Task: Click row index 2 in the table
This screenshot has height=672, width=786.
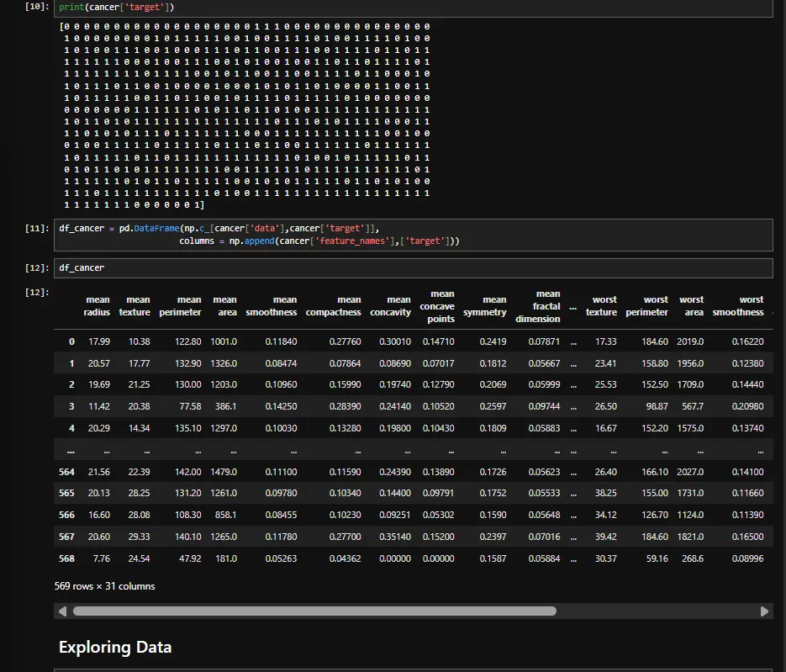Action: pos(71,384)
